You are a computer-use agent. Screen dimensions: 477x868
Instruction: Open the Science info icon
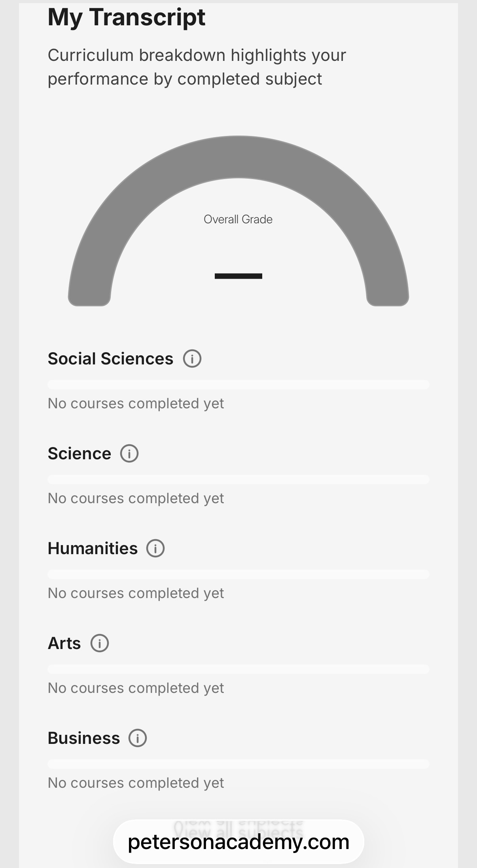click(129, 453)
